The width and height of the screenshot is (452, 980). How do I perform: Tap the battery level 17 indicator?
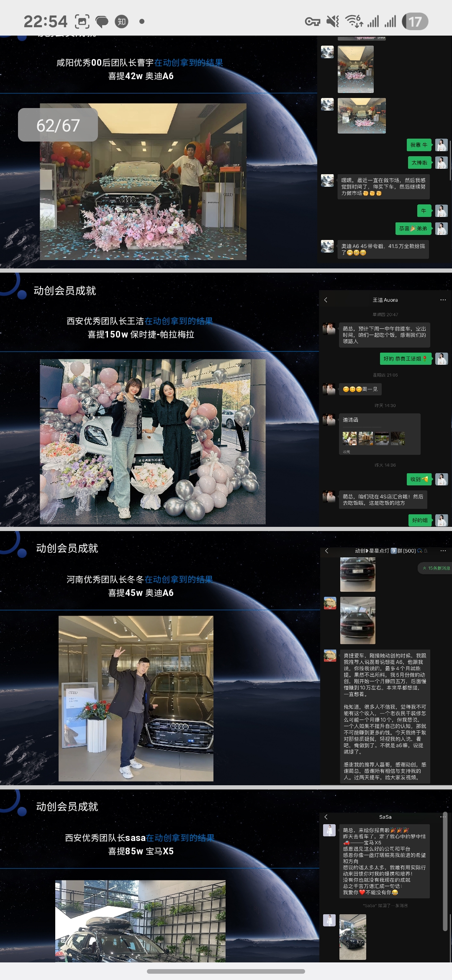[x=415, y=21]
